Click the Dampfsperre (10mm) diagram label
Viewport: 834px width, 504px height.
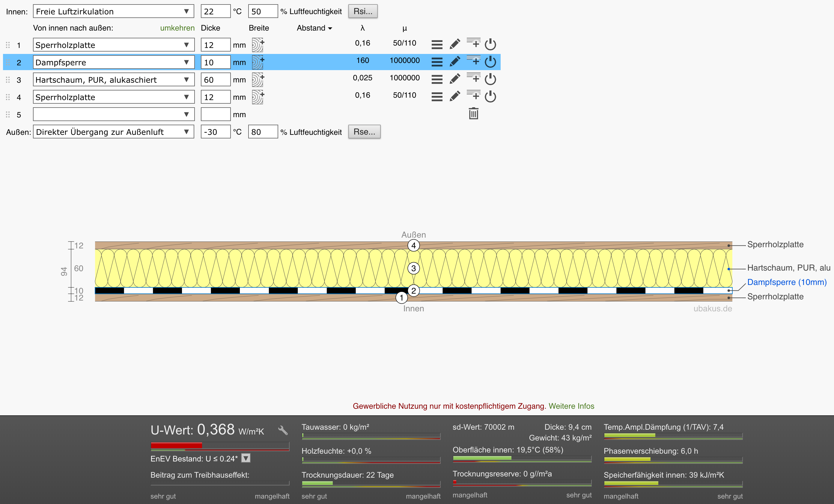787,282
